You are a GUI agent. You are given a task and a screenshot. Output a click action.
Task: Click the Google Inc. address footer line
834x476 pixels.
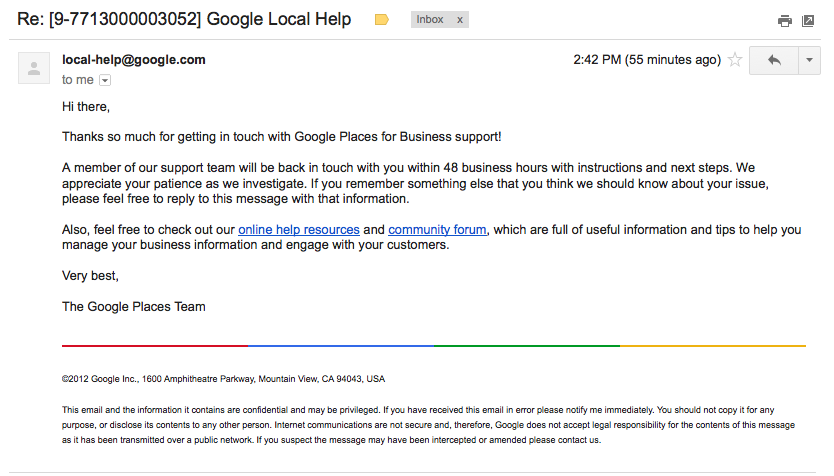tap(223, 379)
